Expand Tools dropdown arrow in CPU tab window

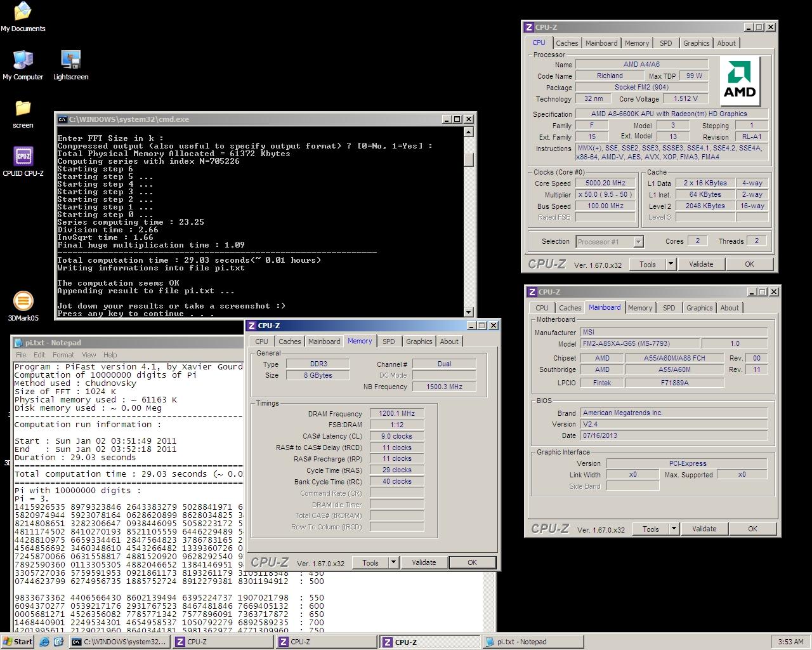(x=671, y=264)
